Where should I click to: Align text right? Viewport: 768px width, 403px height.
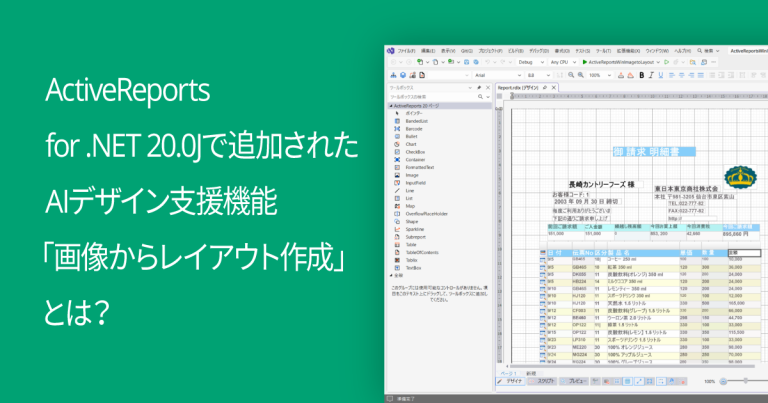point(691,75)
